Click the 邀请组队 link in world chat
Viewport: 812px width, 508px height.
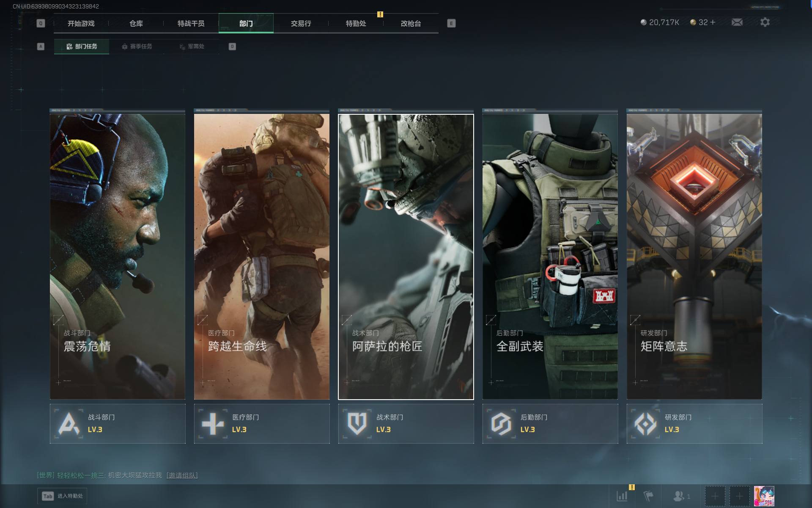pos(182,475)
